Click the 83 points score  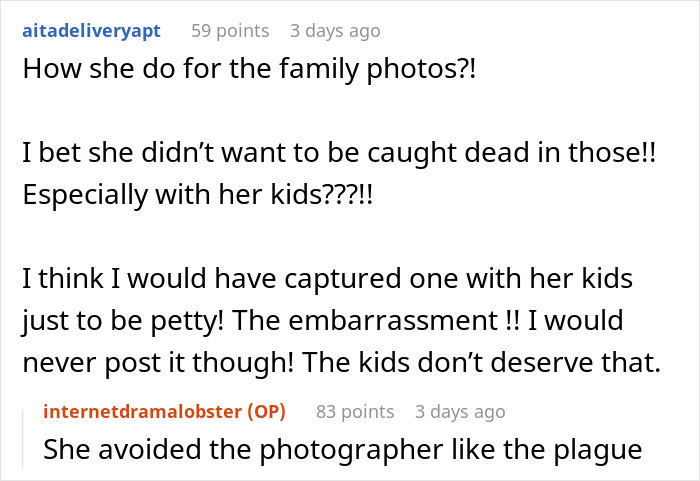coord(355,412)
